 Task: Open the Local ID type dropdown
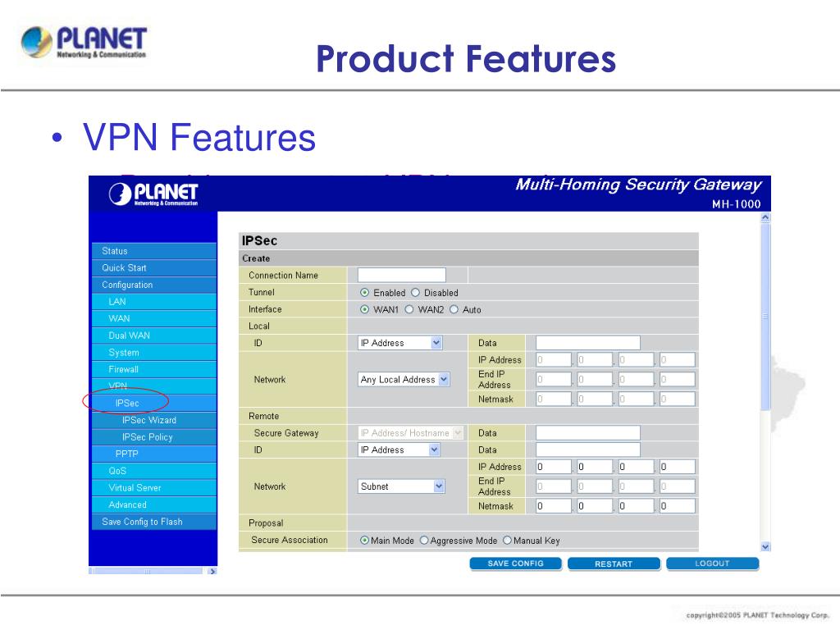(399, 343)
